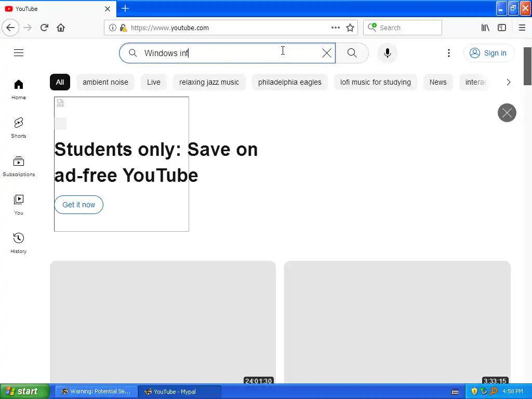532x399 pixels.
Task: Toggle the browser sidebar view
Action: [502, 28]
